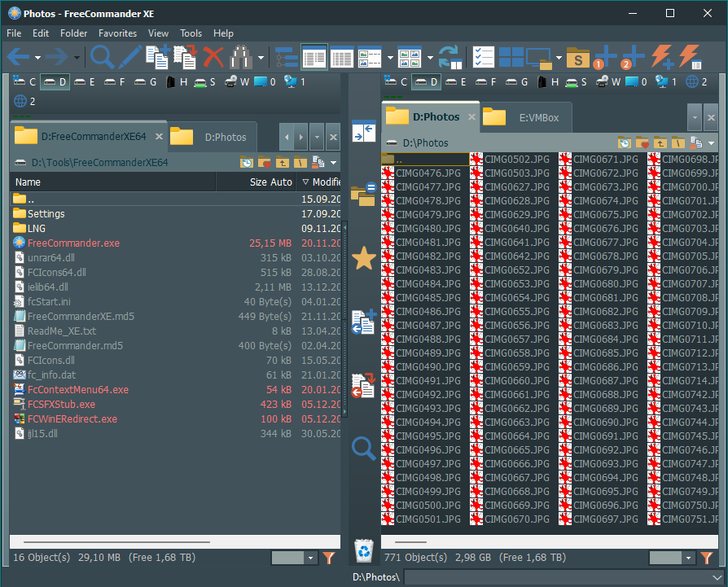Open the Favorites menu
The image size is (728, 587).
pyautogui.click(x=117, y=33)
